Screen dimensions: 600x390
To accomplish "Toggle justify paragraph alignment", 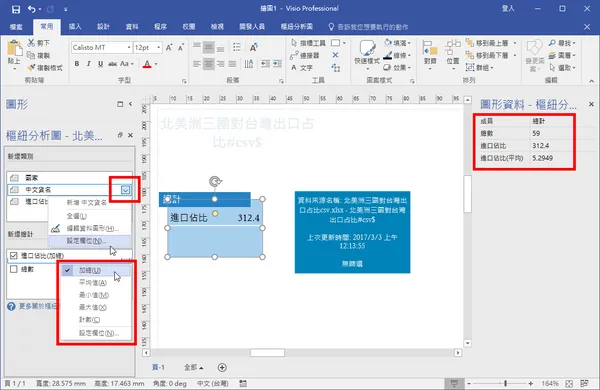I will [232, 64].
